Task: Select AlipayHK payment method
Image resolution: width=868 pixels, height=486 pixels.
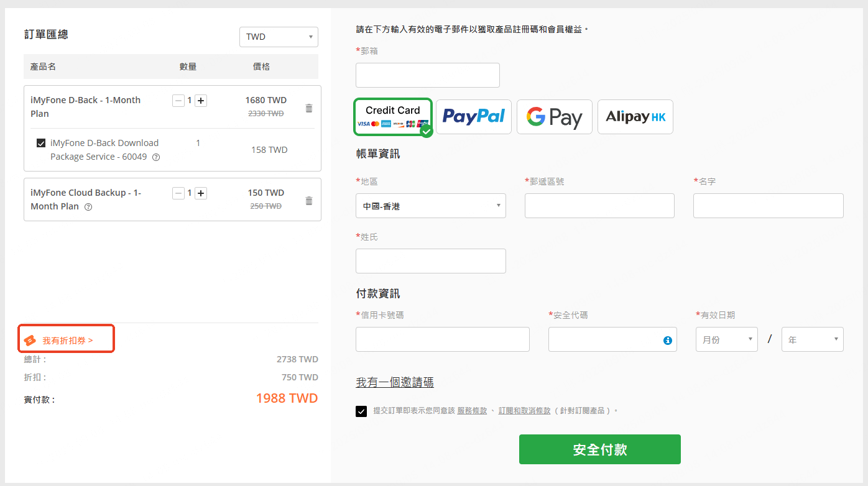Action: tap(635, 117)
